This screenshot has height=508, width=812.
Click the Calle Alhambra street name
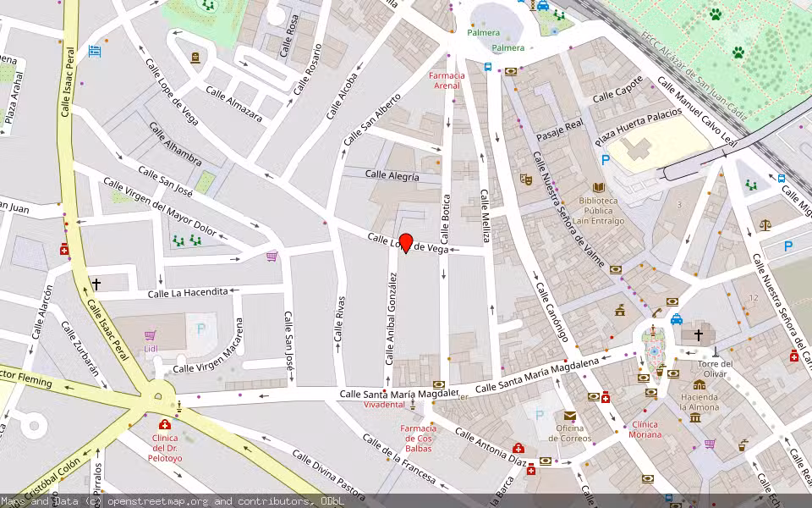(175, 144)
